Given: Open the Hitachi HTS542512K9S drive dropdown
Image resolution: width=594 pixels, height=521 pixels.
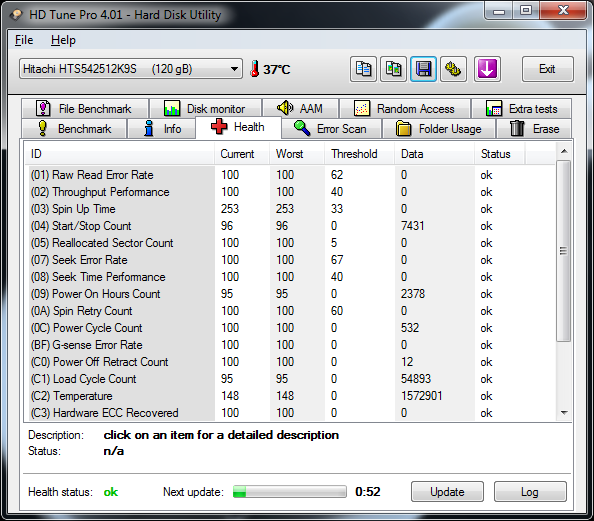Looking at the screenshot, I should [131, 69].
